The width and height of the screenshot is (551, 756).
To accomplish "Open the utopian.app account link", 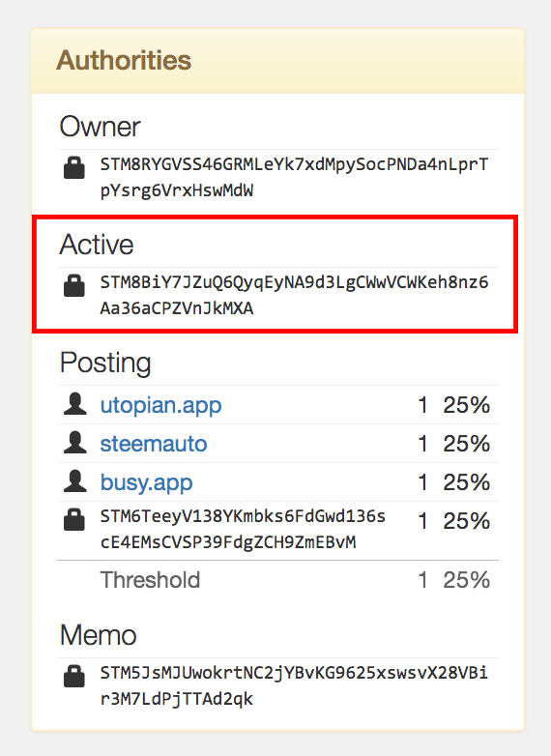I will [x=160, y=405].
